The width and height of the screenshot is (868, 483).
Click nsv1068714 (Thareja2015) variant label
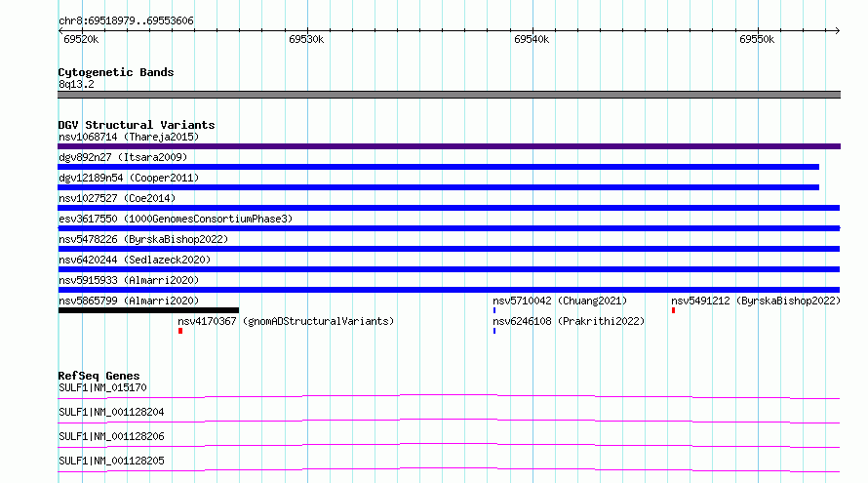pyautogui.click(x=129, y=137)
